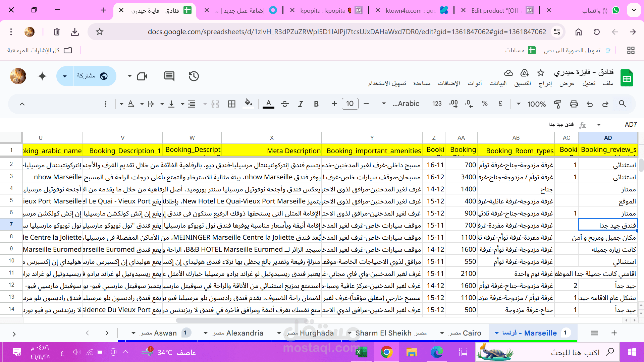
Task: Switch to the Hurghada sheet tab
Action: [x=310, y=333]
